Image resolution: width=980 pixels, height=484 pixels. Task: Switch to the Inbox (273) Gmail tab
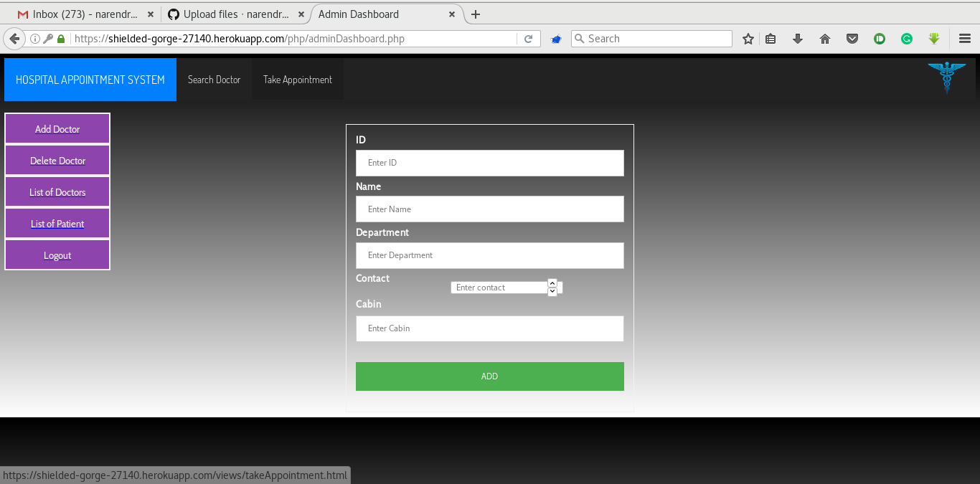tap(85, 14)
